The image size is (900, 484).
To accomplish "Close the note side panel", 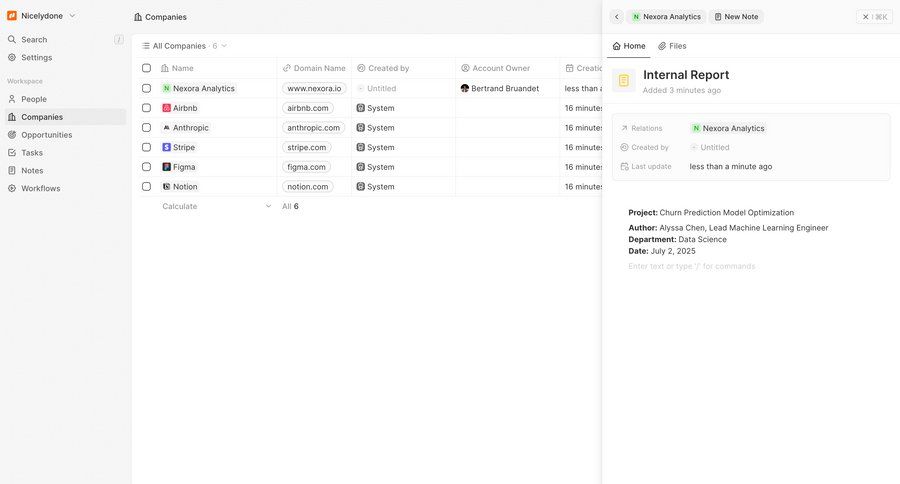I will click(x=874, y=17).
